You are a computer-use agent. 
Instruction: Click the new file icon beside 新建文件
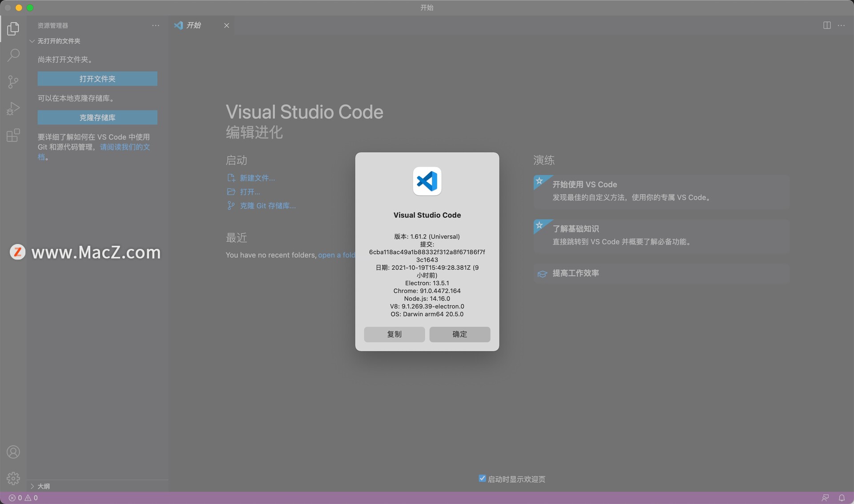click(231, 178)
